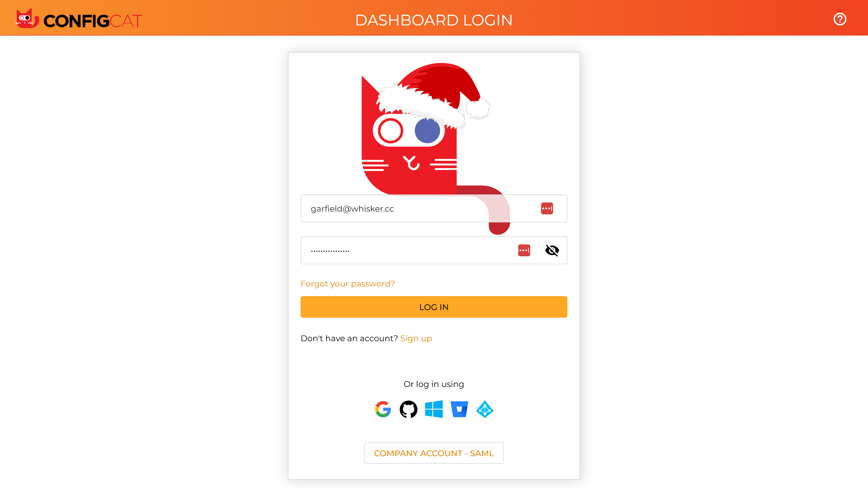
Task: Sign in with the GitHub icon
Action: tap(408, 409)
